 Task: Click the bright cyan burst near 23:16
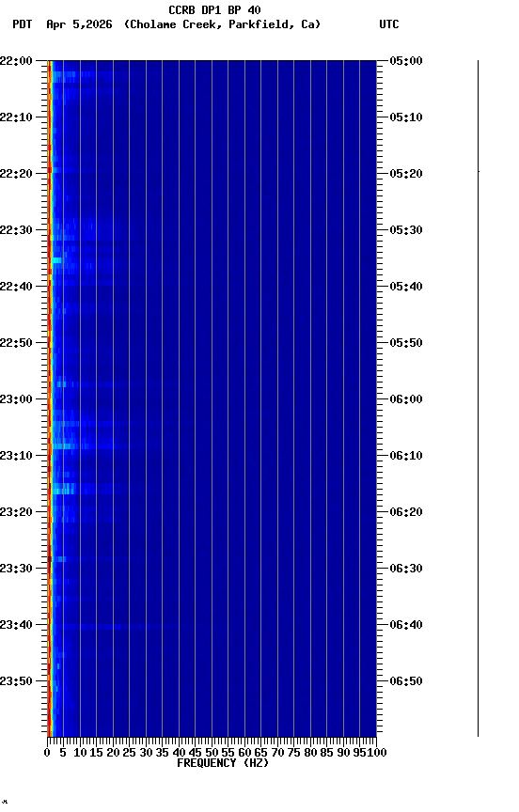coord(64,490)
